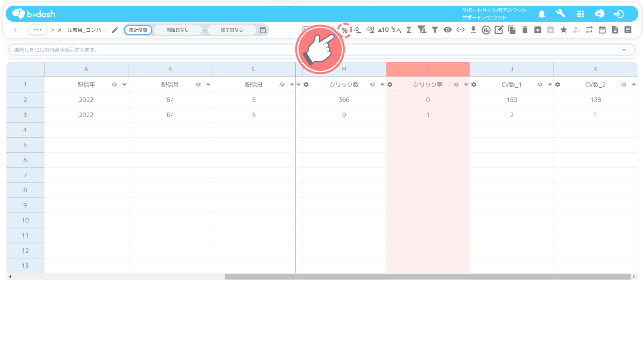The image size is (644, 362).
Task: Open filter menu for 配信年 column
Action: (x=124, y=84)
